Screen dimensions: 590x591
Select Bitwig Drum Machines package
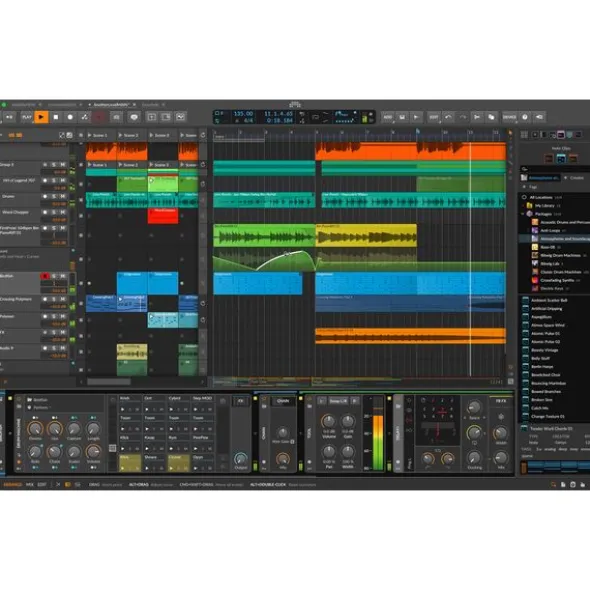click(x=561, y=255)
